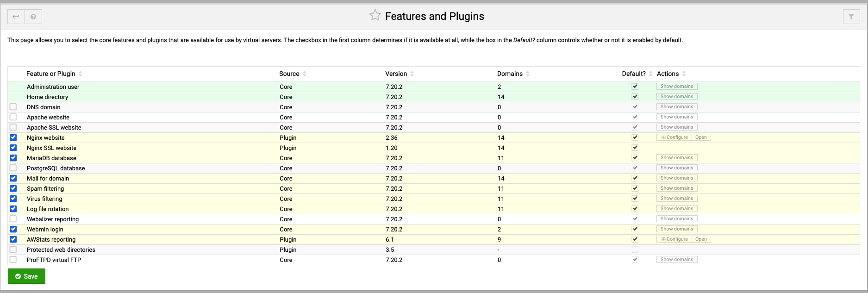The width and height of the screenshot is (868, 293).
Task: Toggle Default? for Mail for domain
Action: 635,178
